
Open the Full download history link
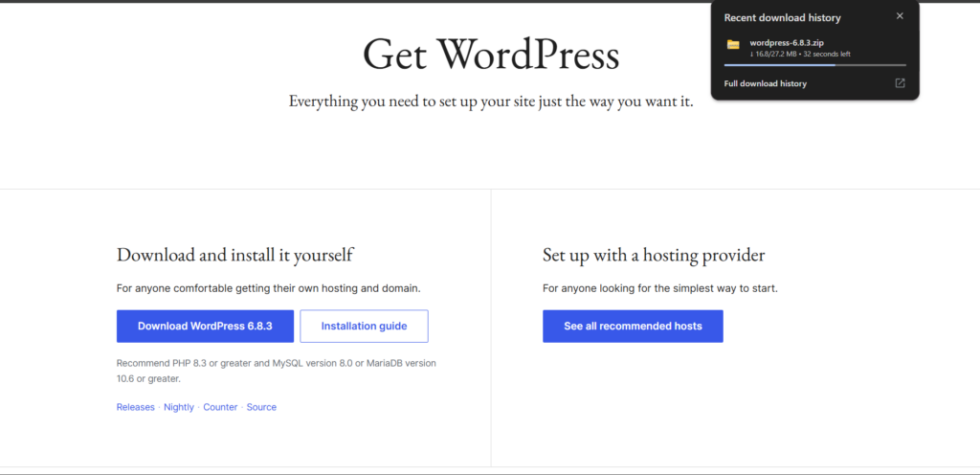(765, 83)
